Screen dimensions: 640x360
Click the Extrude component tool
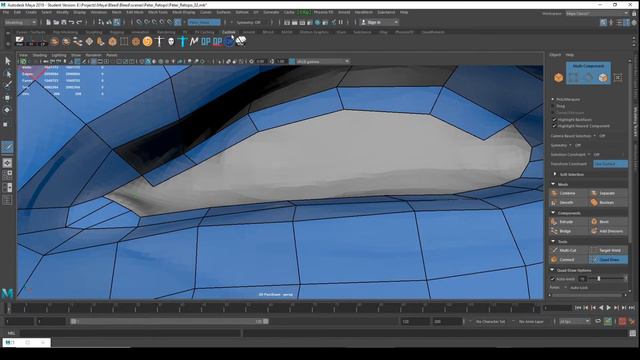569,222
